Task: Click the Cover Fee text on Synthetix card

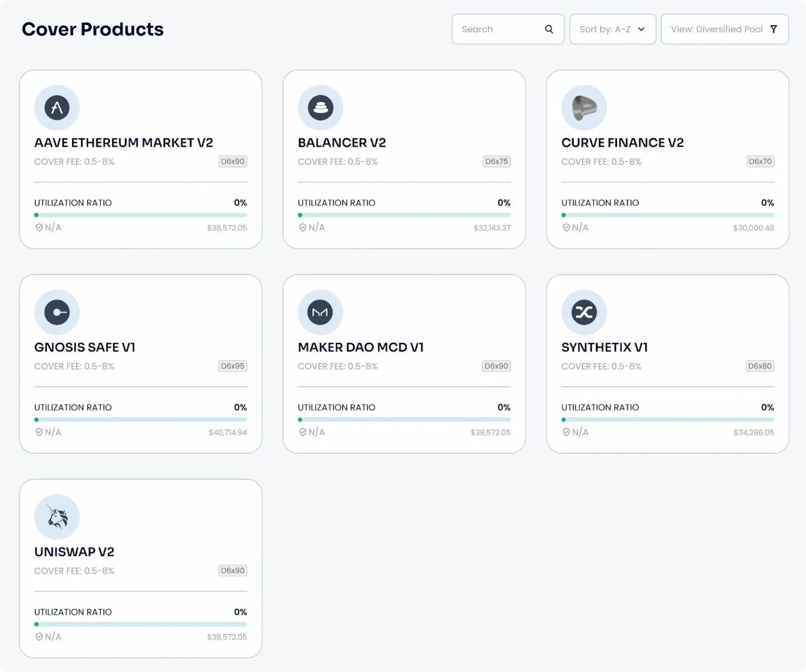Action: click(601, 366)
